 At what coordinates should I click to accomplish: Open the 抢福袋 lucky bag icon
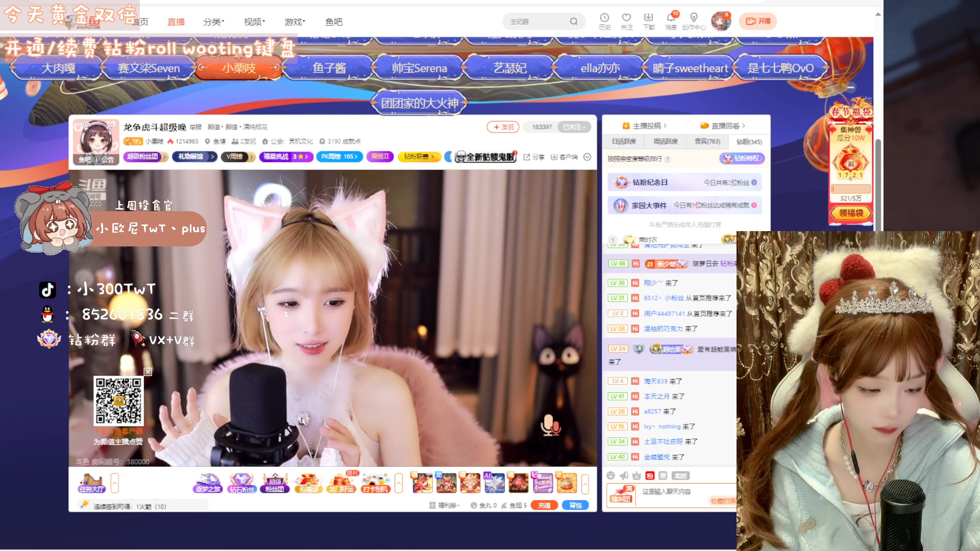(308, 483)
